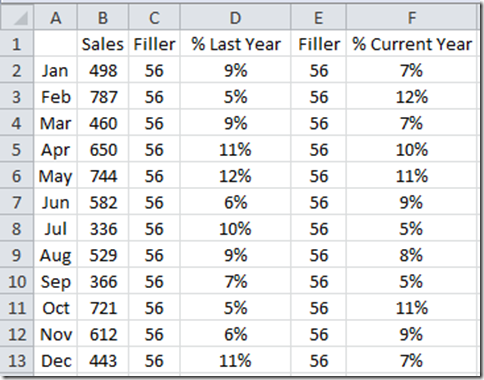Select May's sales value 744

point(103,176)
